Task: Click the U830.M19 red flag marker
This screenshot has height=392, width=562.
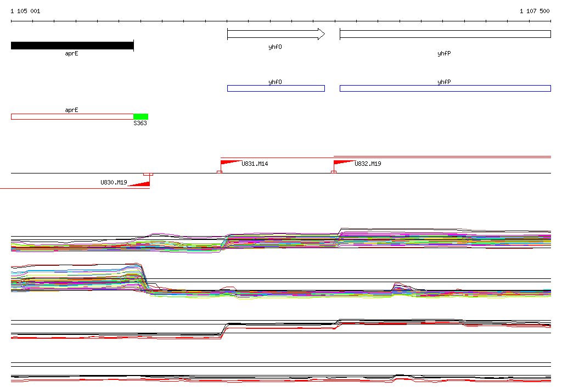Action: [x=139, y=183]
